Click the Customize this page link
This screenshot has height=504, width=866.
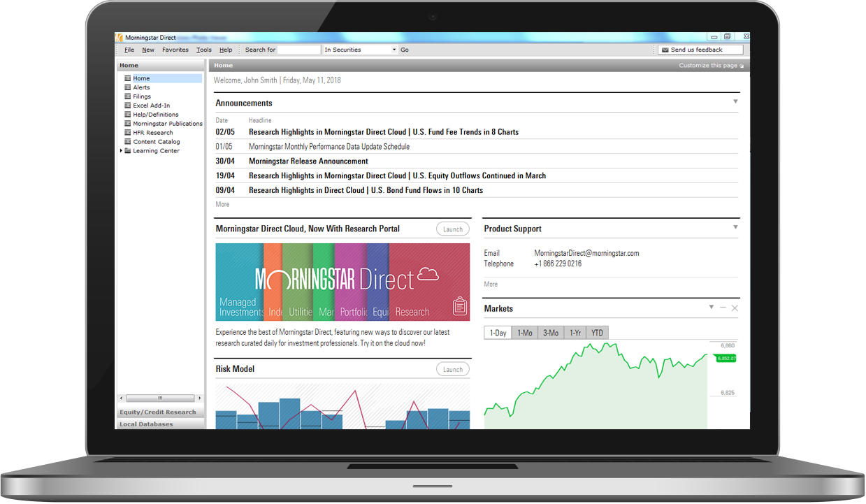point(708,66)
